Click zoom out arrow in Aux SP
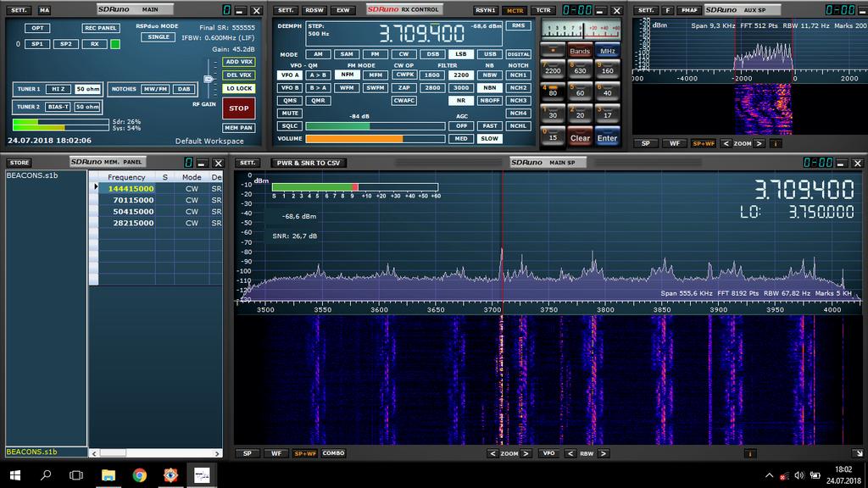This screenshot has height=488, width=868. 726,143
